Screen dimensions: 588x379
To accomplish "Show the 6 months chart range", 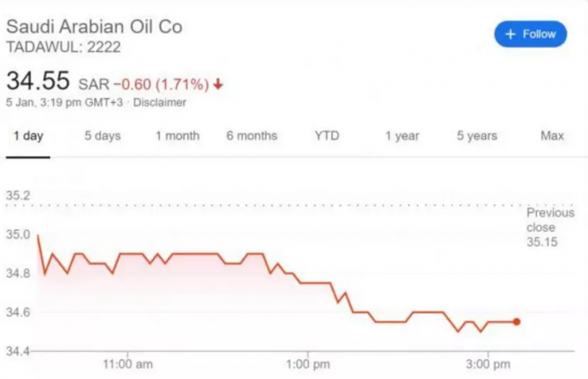I will pyautogui.click(x=252, y=136).
